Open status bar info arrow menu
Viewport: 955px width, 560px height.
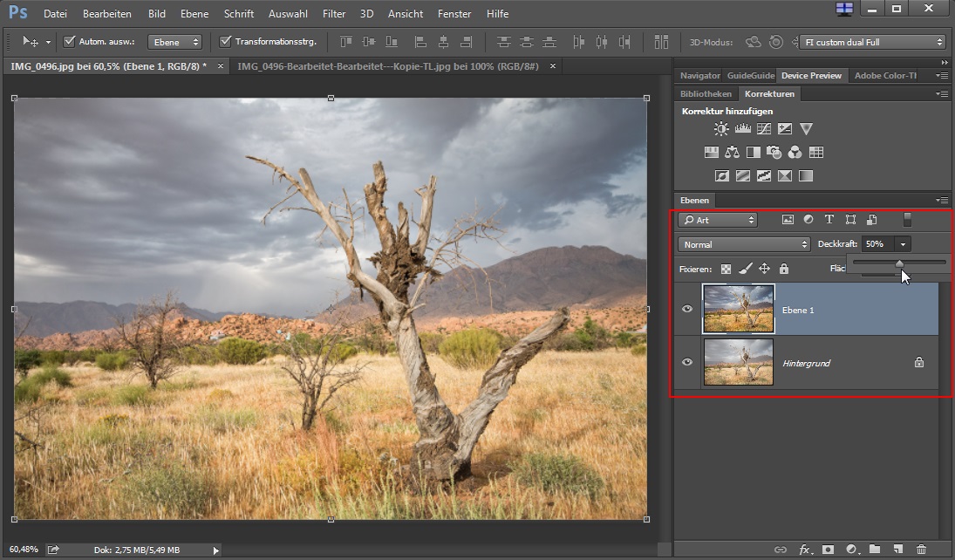(x=215, y=550)
